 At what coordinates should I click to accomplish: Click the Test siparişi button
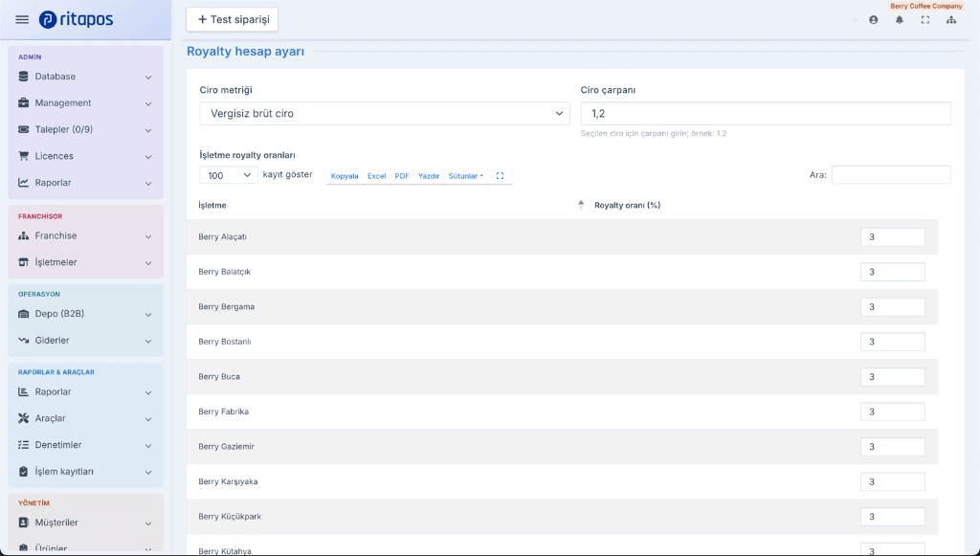(x=233, y=19)
